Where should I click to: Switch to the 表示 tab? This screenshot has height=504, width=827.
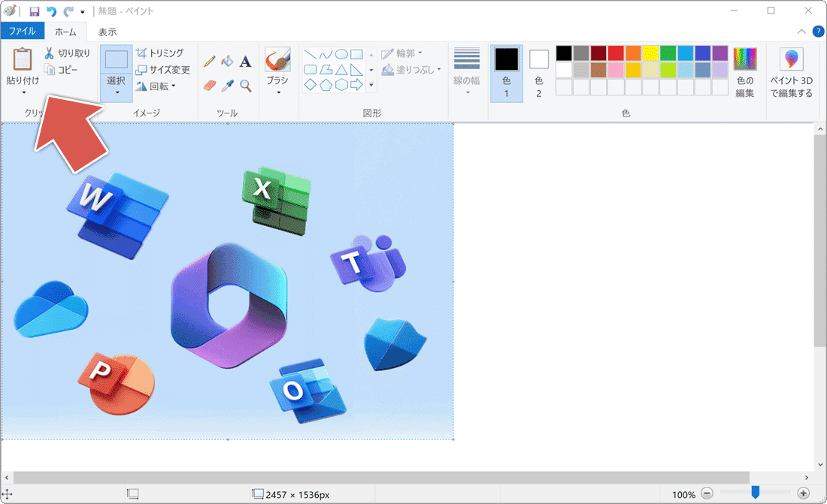point(108,32)
